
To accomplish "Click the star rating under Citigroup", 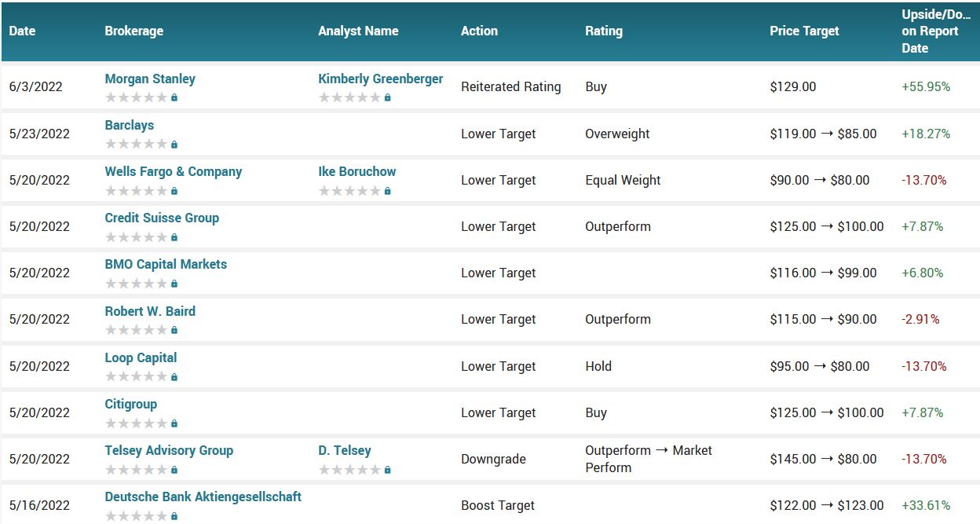I will coord(137,423).
